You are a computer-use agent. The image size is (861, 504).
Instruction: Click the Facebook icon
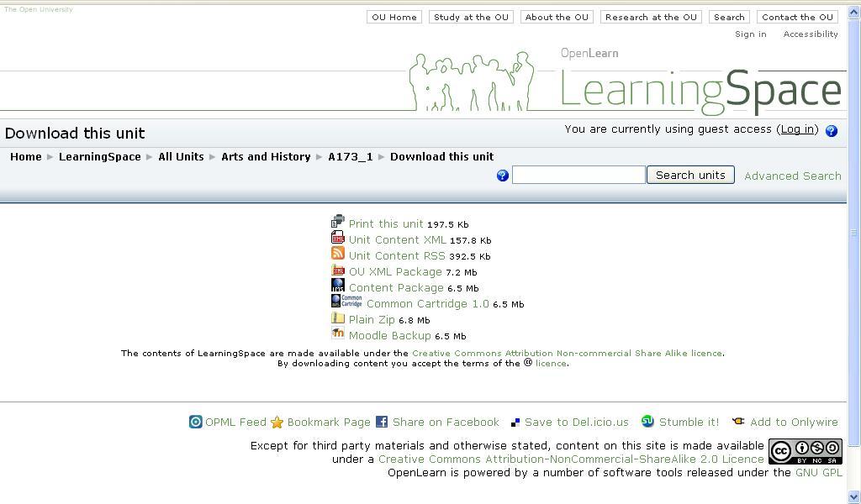pos(382,422)
